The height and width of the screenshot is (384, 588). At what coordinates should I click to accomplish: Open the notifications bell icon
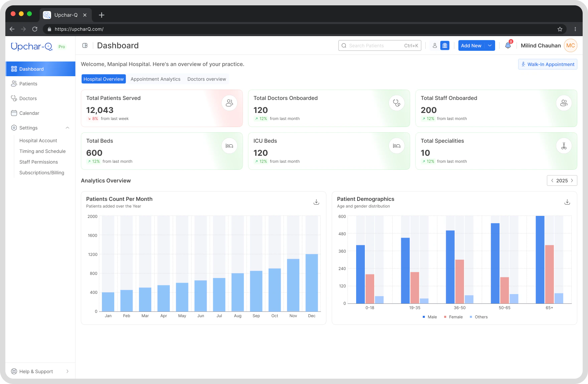[x=508, y=45]
